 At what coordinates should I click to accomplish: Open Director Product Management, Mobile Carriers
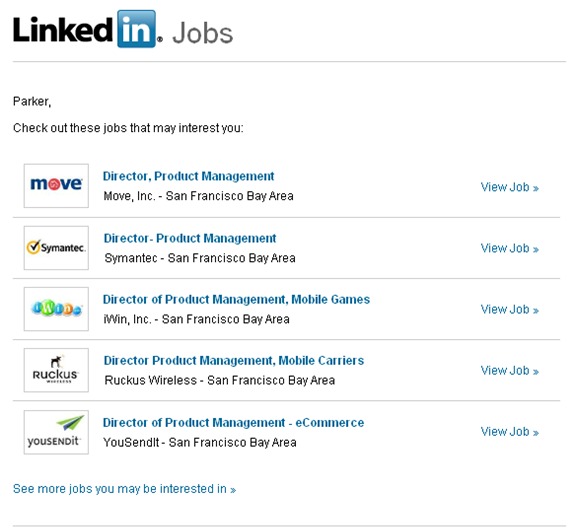[x=234, y=360]
